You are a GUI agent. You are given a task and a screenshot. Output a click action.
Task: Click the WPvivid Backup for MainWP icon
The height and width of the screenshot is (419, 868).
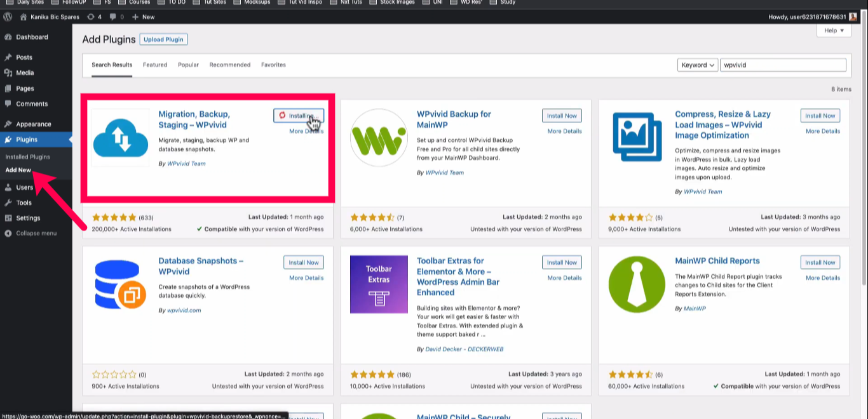pos(379,138)
